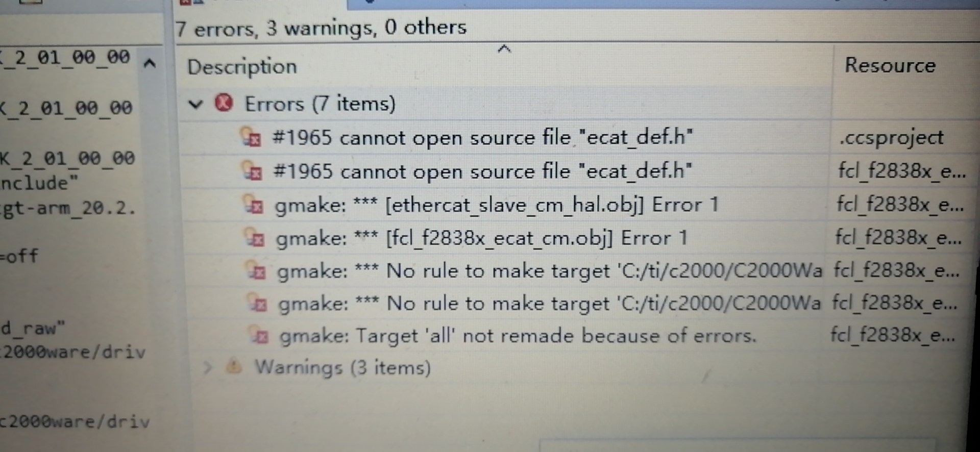The width and height of the screenshot is (980, 452).
Task: Click the .ccsproject resource cell
Action: pyautogui.click(x=891, y=138)
